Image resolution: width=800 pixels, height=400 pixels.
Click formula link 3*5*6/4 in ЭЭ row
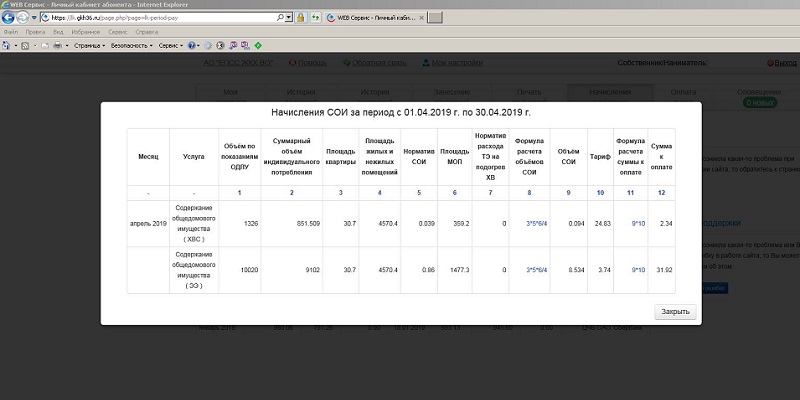[537, 270]
